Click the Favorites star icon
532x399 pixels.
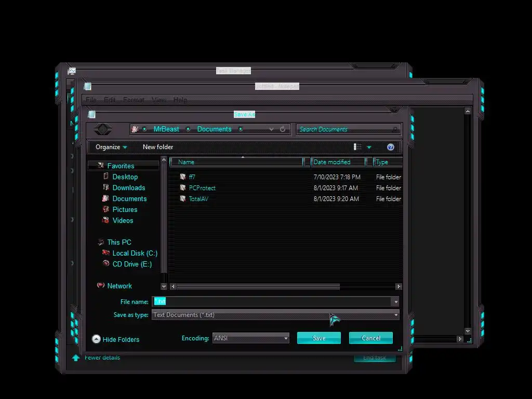pyautogui.click(x=101, y=166)
